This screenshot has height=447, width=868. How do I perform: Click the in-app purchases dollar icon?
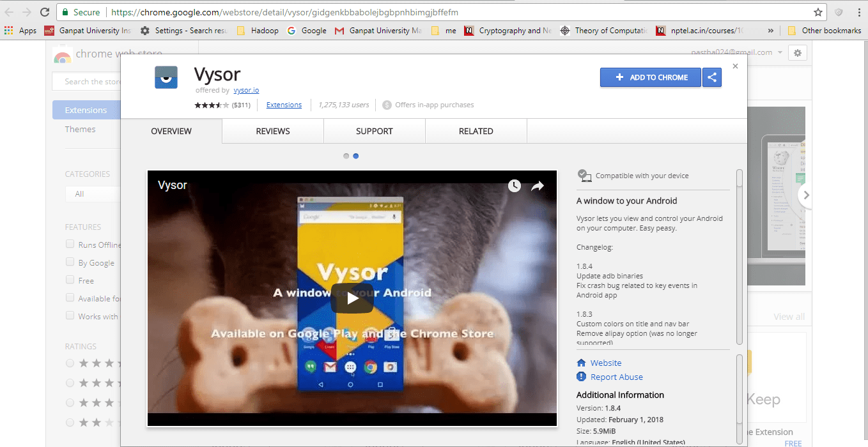point(387,105)
